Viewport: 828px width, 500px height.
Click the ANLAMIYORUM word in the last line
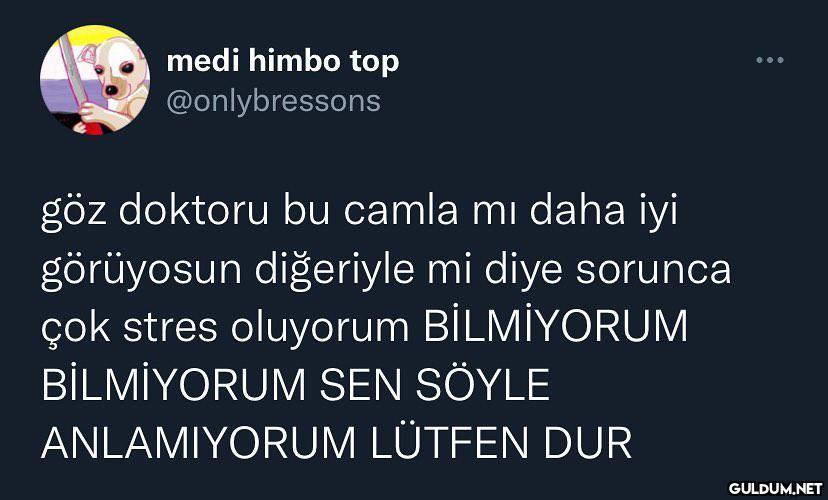(199, 442)
